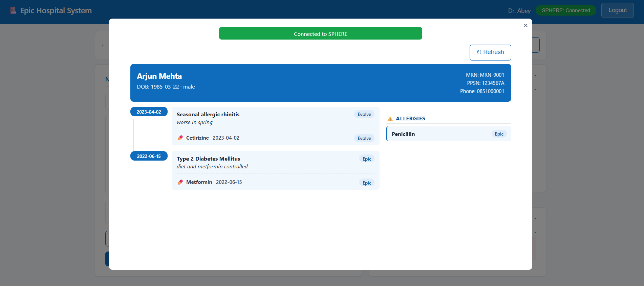Image resolution: width=644 pixels, height=286 pixels.
Task: Click the pill icon beside Cetirizine
Action: (180, 138)
